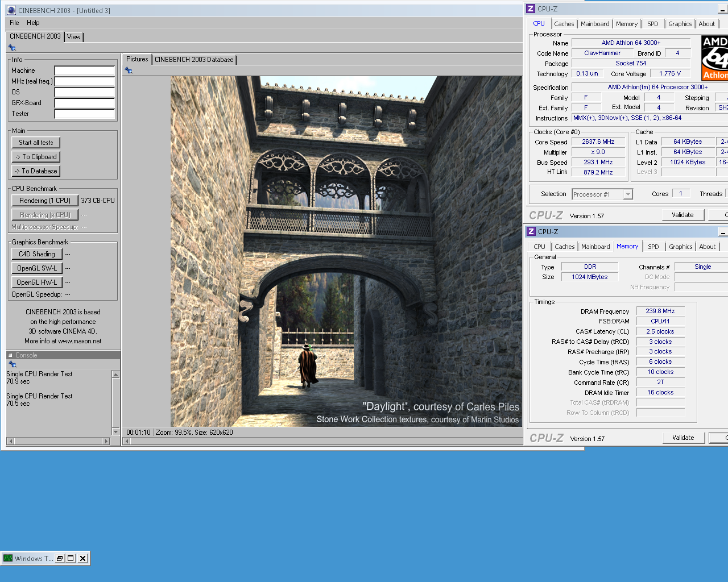This screenshot has width=728, height=582.
Task: Click the pin icon in the Console panel
Action: point(12,364)
